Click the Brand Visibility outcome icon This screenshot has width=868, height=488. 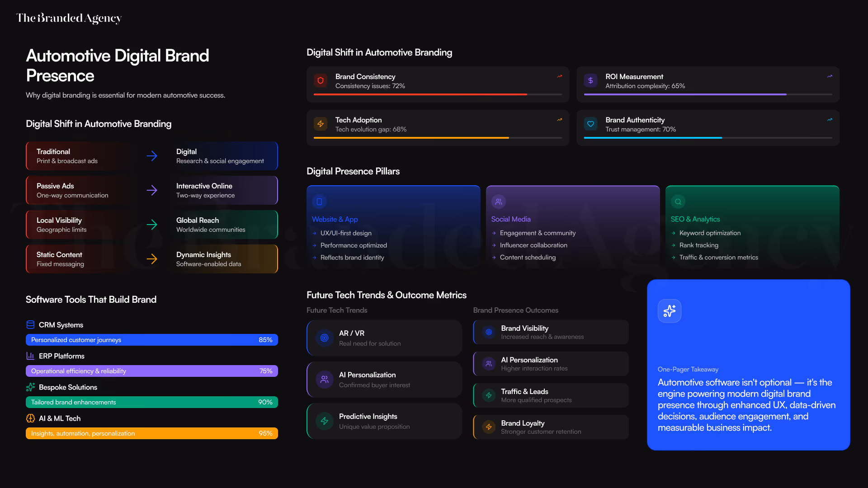(489, 332)
